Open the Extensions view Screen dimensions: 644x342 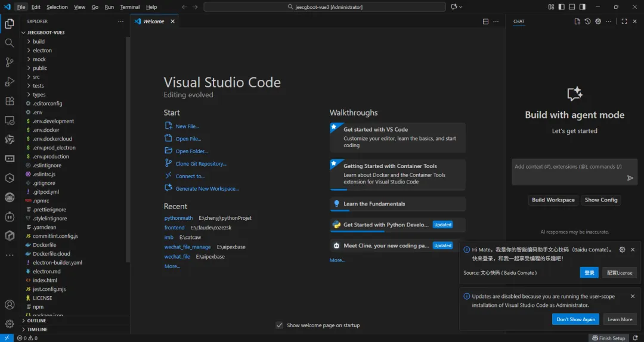point(10,101)
